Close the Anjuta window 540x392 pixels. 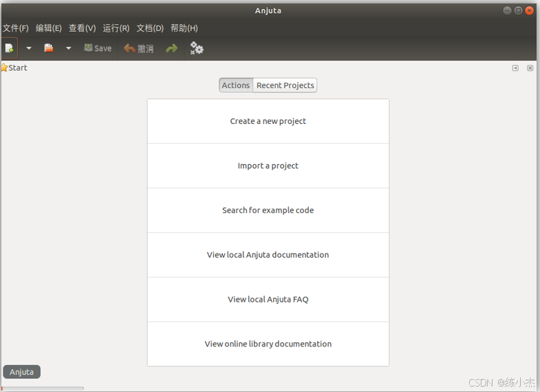coord(530,10)
